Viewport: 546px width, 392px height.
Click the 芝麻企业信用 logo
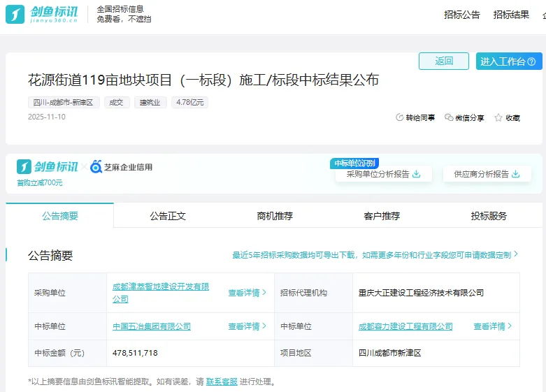click(121, 167)
